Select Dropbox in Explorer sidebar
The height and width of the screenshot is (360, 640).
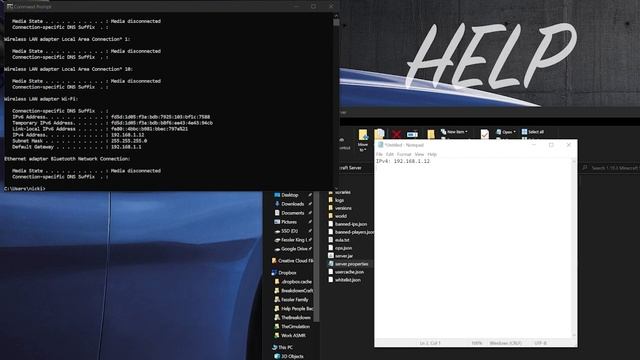(x=287, y=273)
